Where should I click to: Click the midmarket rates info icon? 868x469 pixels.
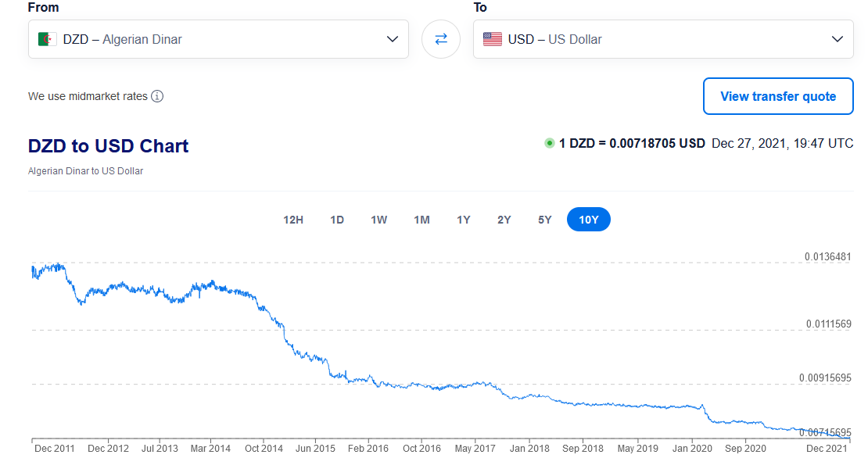(157, 96)
